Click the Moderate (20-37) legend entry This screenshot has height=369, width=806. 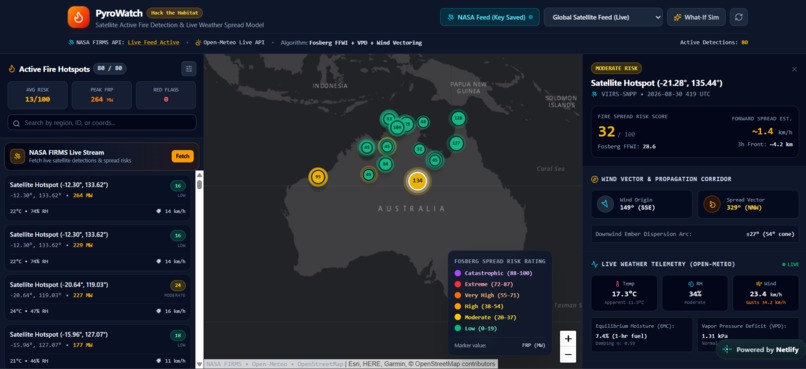coord(485,317)
